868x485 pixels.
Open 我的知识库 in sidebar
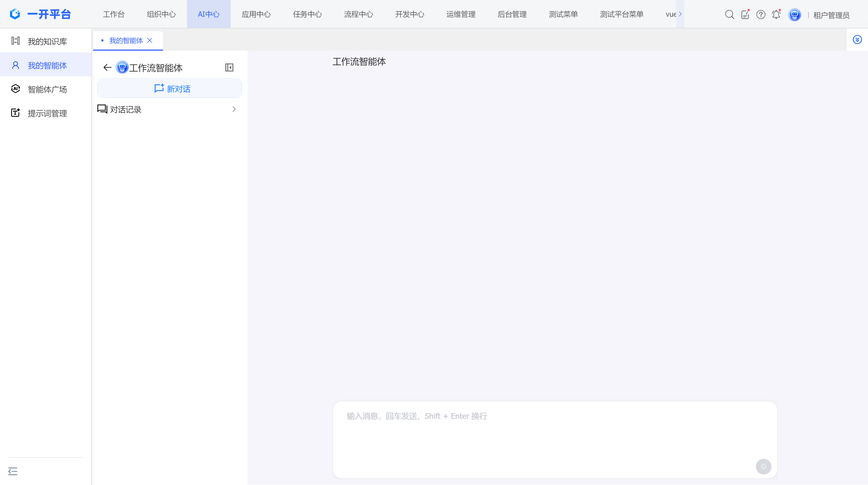pyautogui.click(x=47, y=41)
